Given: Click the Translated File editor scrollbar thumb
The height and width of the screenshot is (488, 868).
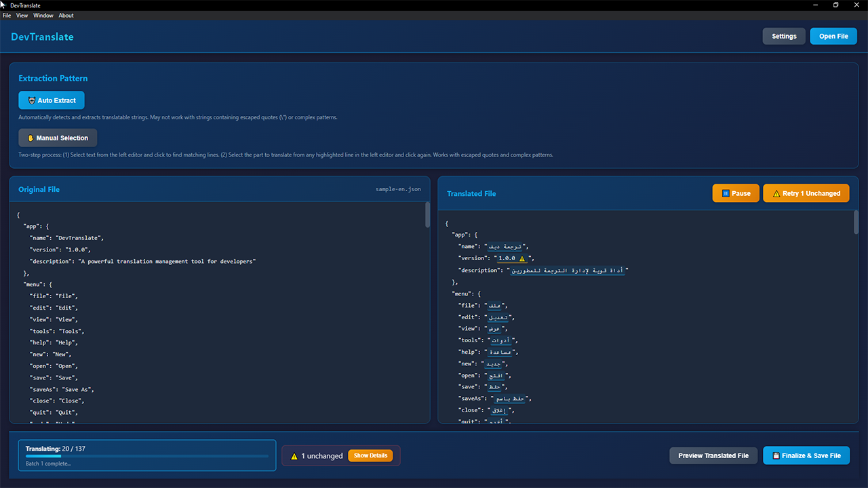Looking at the screenshot, I should pyautogui.click(x=856, y=222).
